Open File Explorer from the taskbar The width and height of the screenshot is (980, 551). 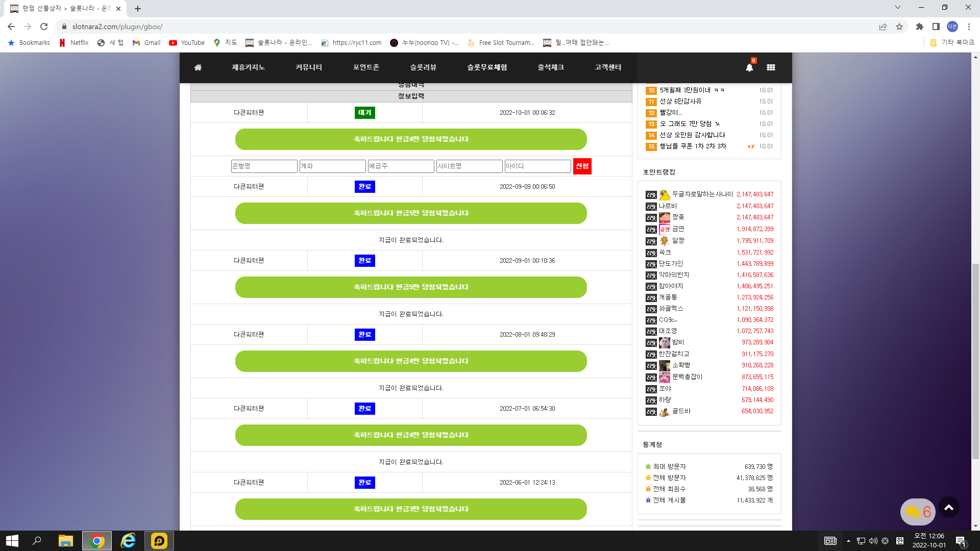point(66,541)
